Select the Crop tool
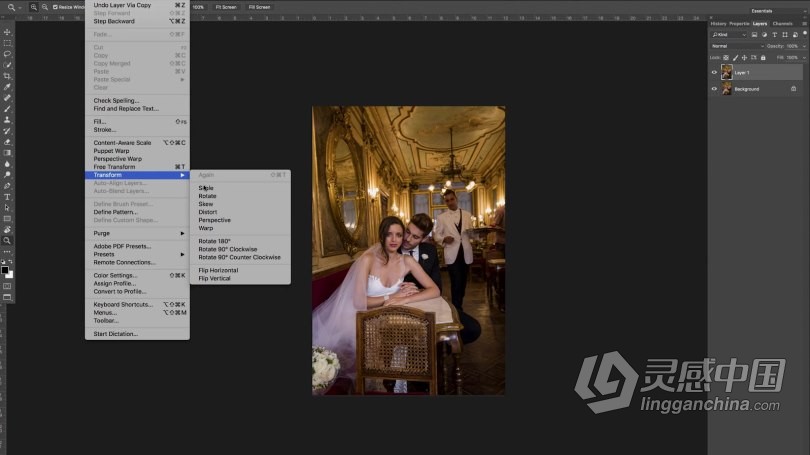This screenshot has width=810, height=455. (7, 76)
